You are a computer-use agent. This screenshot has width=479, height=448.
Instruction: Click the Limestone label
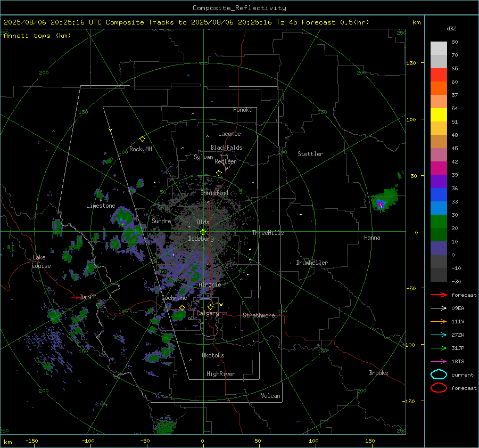[x=101, y=206]
